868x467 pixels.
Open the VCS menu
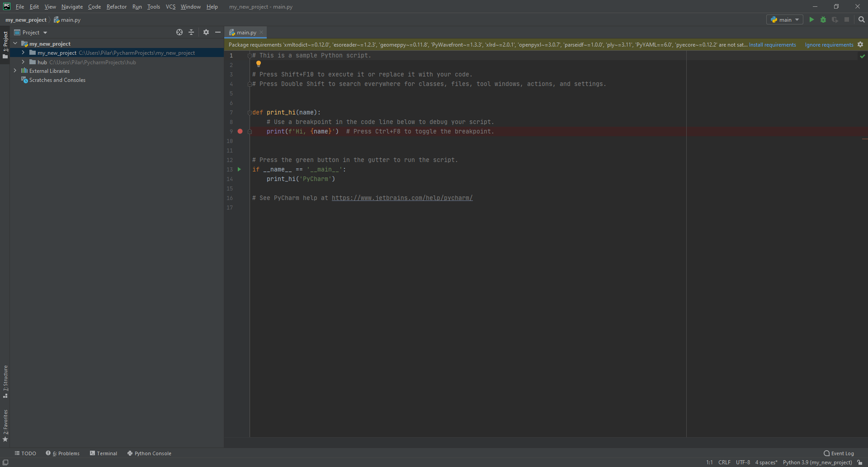170,6
